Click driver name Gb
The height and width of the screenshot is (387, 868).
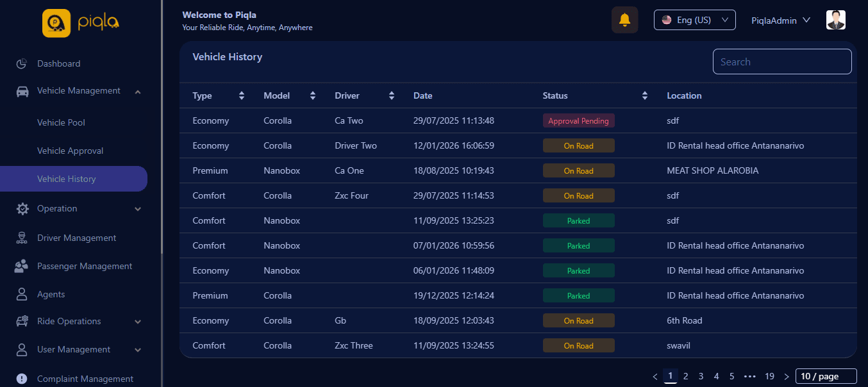point(340,320)
